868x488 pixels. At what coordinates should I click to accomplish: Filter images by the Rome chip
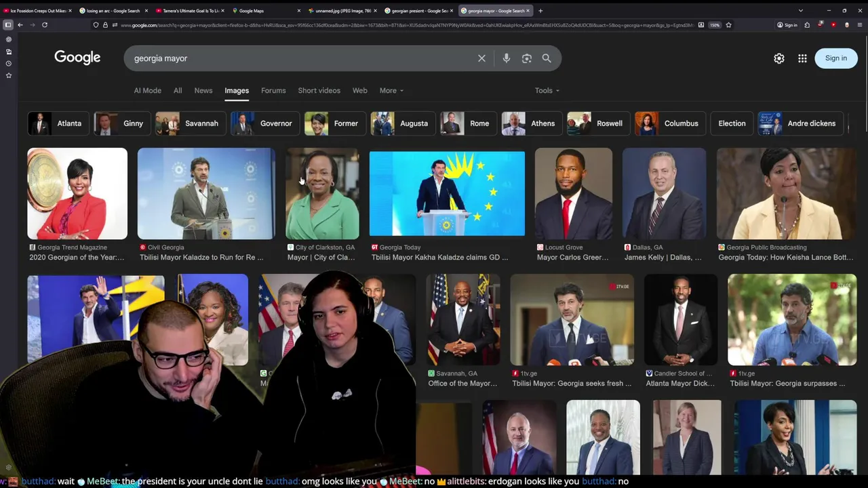pos(468,123)
